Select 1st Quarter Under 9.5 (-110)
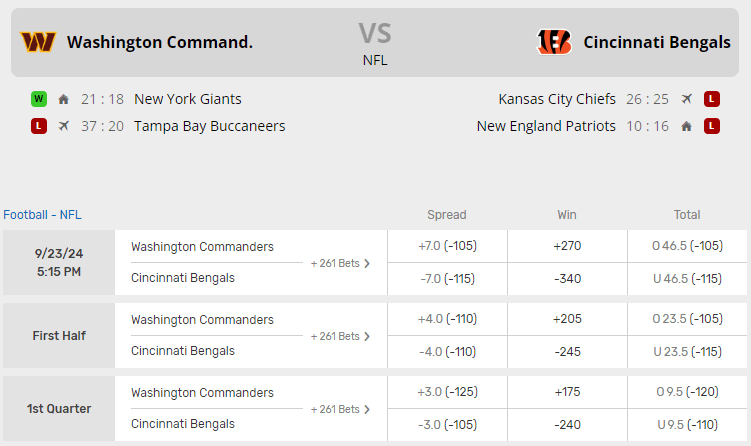 pyautogui.click(x=686, y=424)
